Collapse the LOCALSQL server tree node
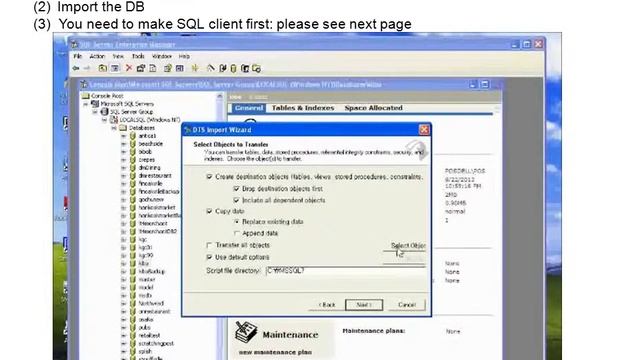640x360 pixels. 105,120
